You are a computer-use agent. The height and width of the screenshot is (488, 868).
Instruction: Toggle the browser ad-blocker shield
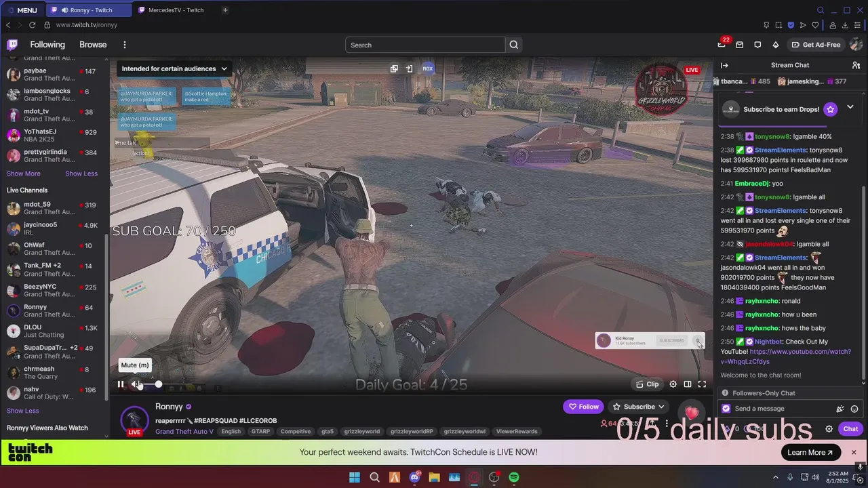click(x=791, y=25)
